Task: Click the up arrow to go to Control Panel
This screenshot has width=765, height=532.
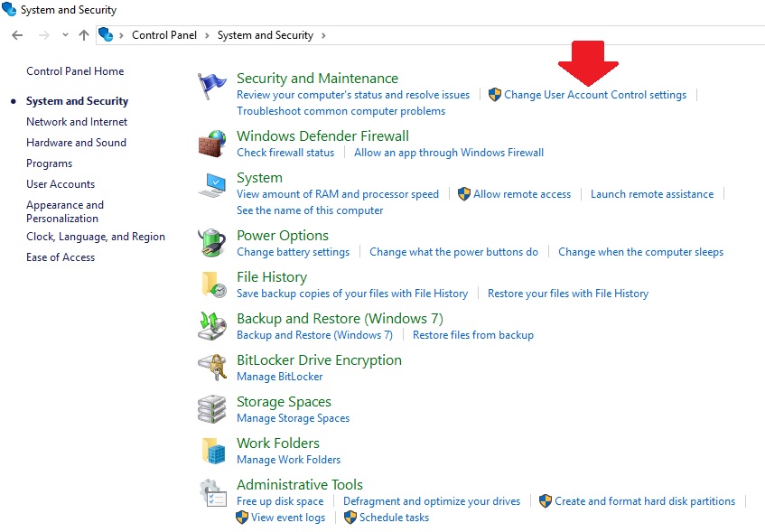Action: click(85, 35)
